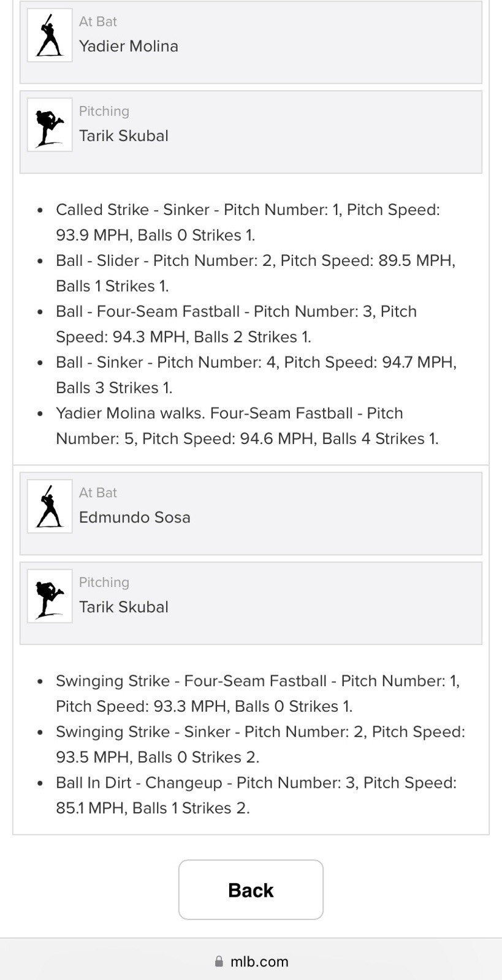Tap the lock icon next to mlb.com
This screenshot has height=980, width=502.
click(x=219, y=962)
